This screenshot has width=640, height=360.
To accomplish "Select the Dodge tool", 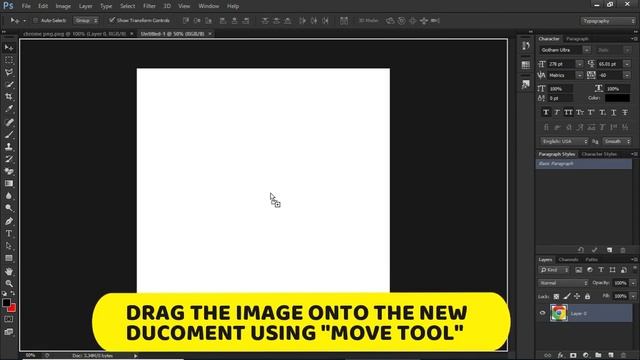I will point(9,208).
